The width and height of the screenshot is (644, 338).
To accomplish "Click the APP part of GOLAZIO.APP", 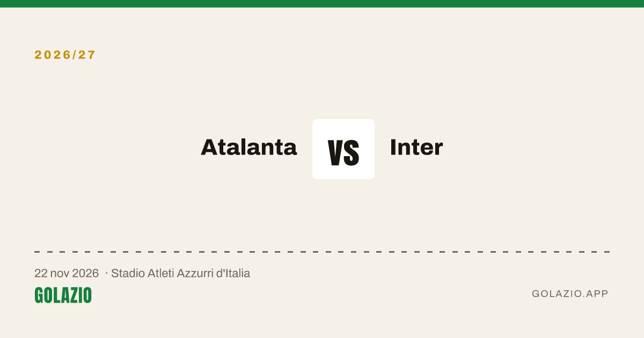I will pyautogui.click(x=598, y=294).
